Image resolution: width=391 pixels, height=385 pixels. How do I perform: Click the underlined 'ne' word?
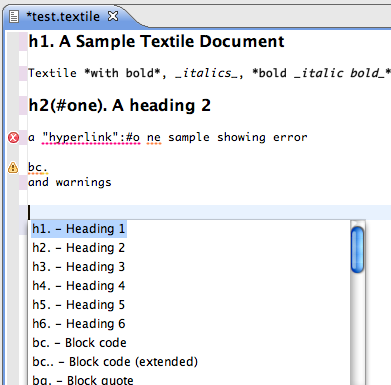[x=154, y=138]
